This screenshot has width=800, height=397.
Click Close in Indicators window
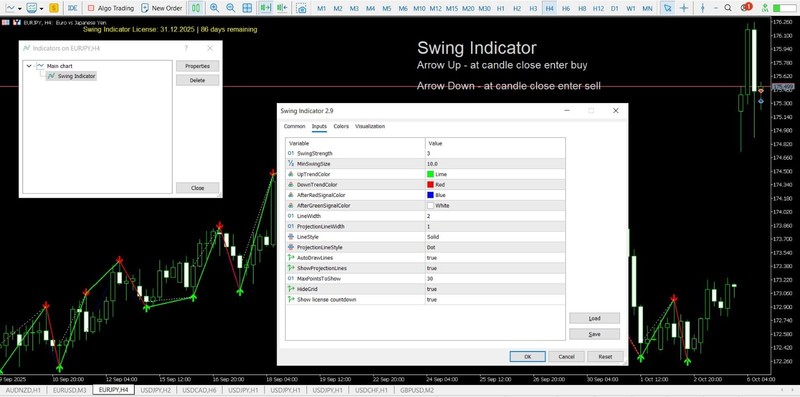(197, 188)
